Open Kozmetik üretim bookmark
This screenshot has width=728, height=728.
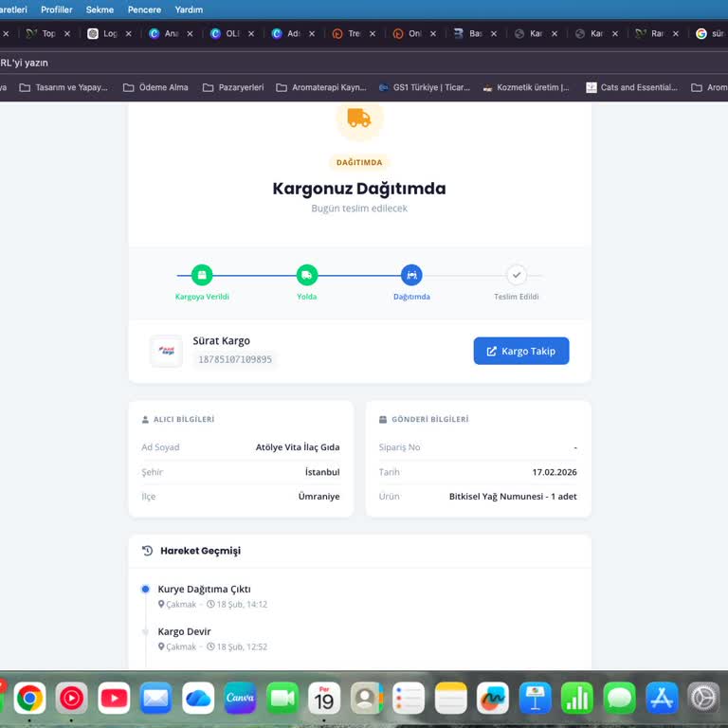526,87
